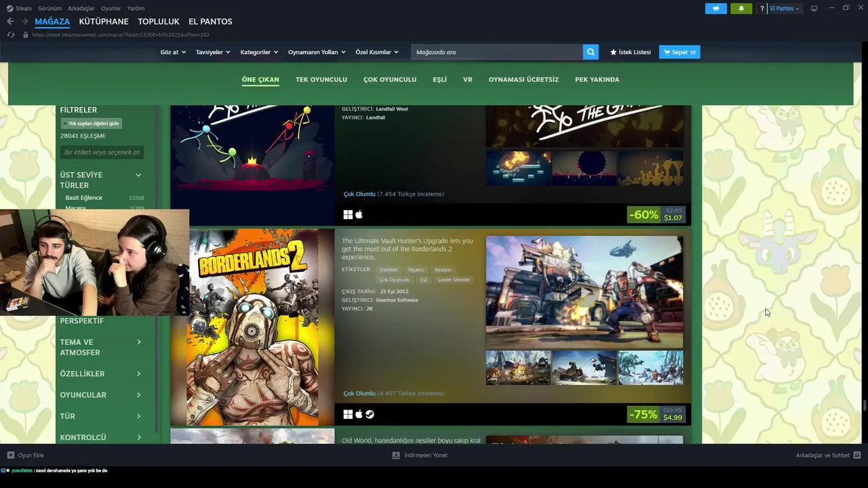Open the announcements megaphone button

715,8
